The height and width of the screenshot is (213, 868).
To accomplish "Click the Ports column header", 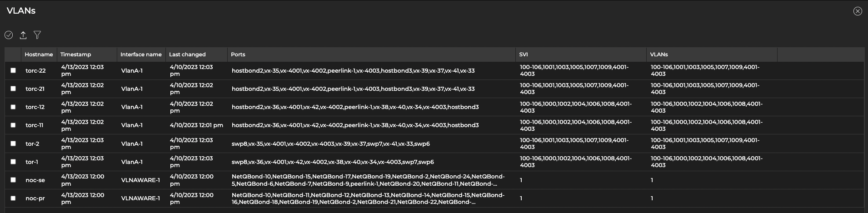I will coord(238,54).
